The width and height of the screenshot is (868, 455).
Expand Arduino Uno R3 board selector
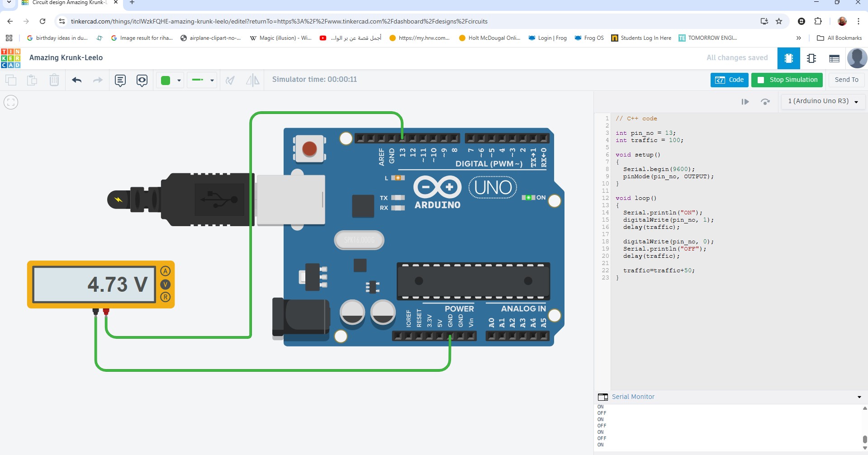[x=823, y=101]
